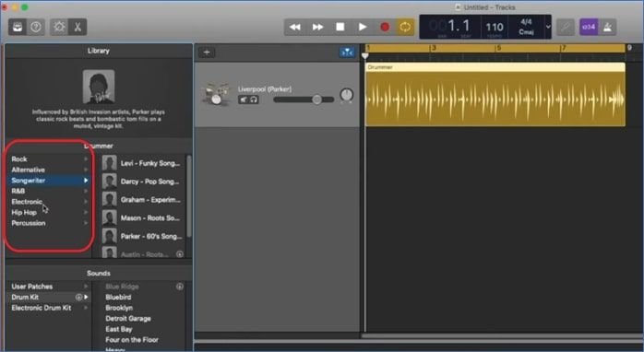Image resolution: width=644 pixels, height=352 pixels.
Task: Click the Parker drummer portrait in Library
Action: [x=99, y=87]
